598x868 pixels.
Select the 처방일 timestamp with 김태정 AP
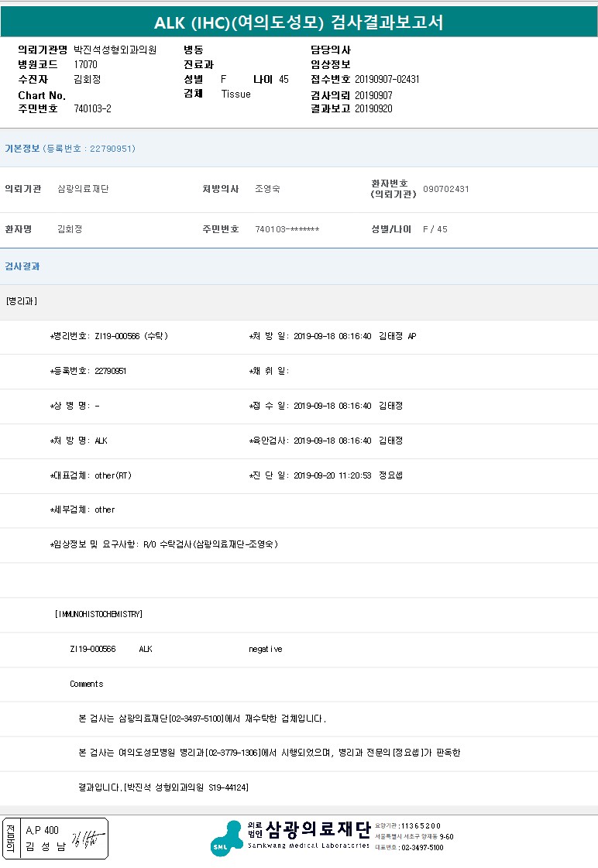click(355, 336)
